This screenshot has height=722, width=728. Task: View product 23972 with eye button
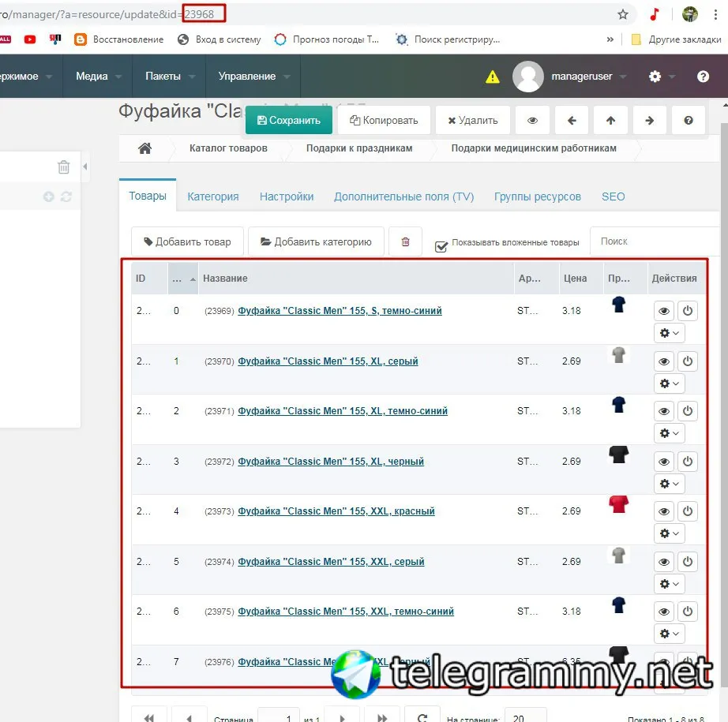(x=664, y=462)
